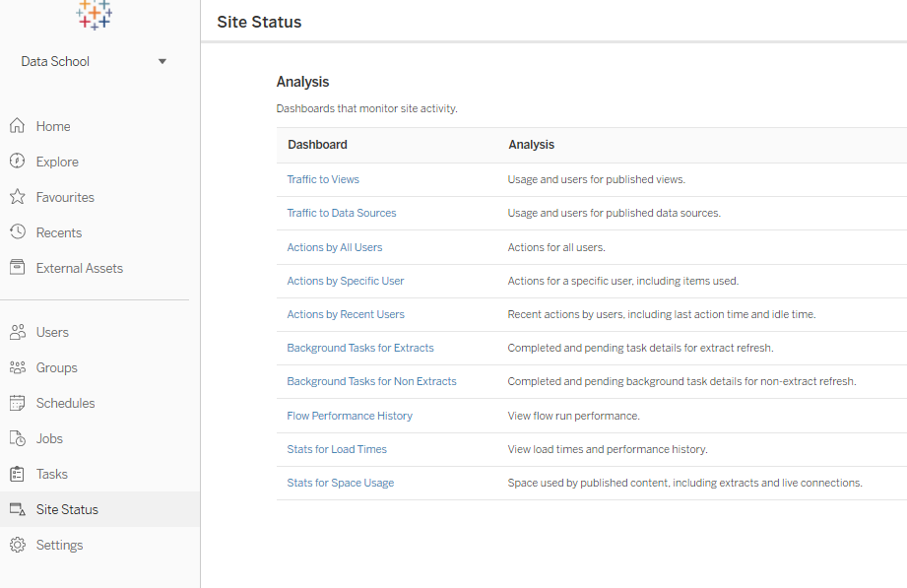Open Flow Performance History dashboard
The width and height of the screenshot is (907, 588).
pos(350,416)
